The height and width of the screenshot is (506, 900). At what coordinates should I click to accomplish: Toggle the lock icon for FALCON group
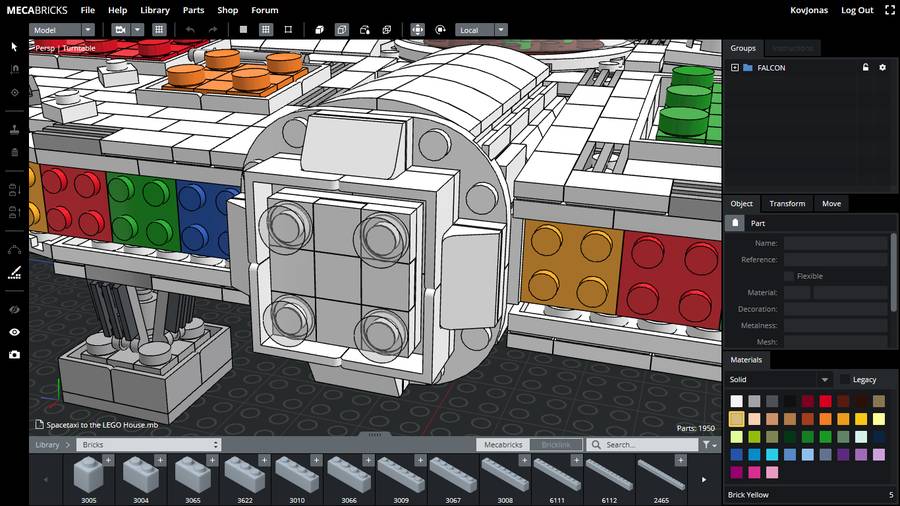tap(866, 68)
